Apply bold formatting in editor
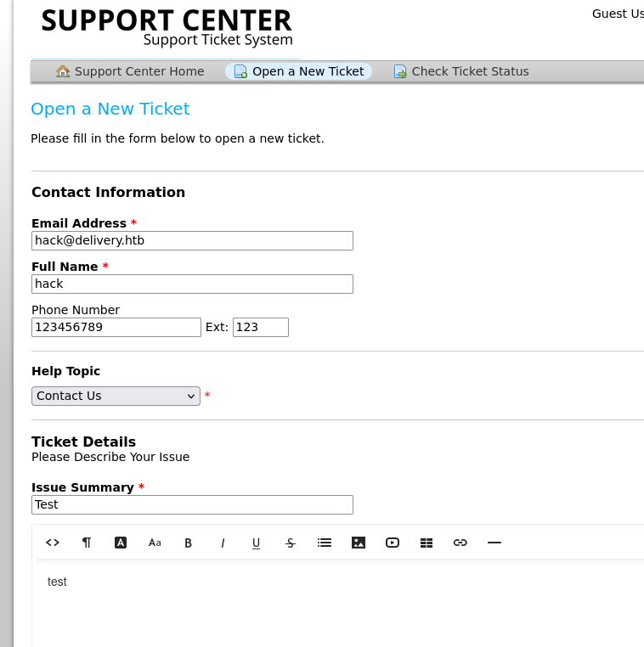This screenshot has height=647, width=644. pyautogui.click(x=189, y=543)
